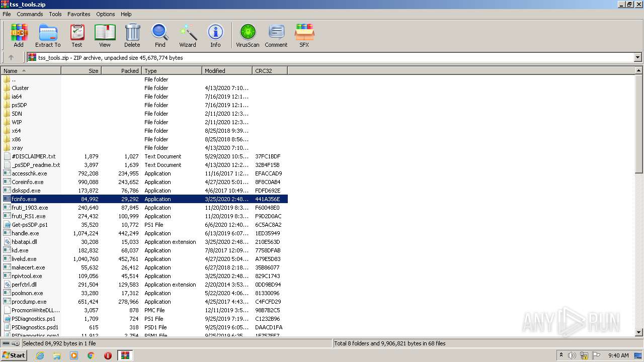Sort by Modified column header
The image size is (644, 362).
[x=227, y=71]
